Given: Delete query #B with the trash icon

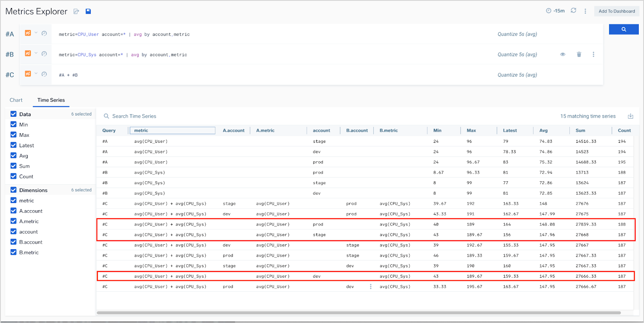Looking at the screenshot, I should (579, 55).
